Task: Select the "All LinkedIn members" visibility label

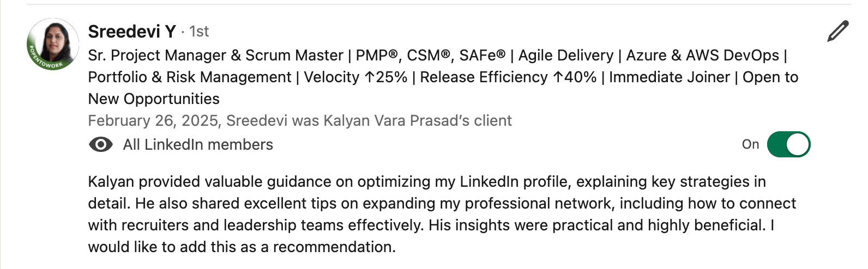Action: 198,145
